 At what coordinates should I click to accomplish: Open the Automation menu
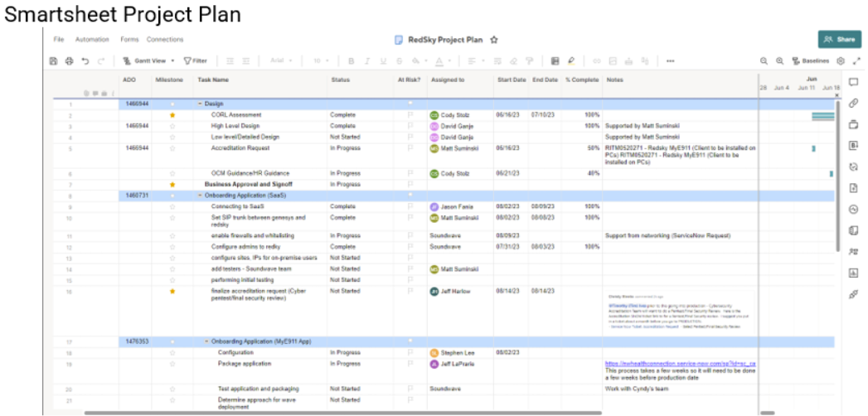pyautogui.click(x=91, y=40)
